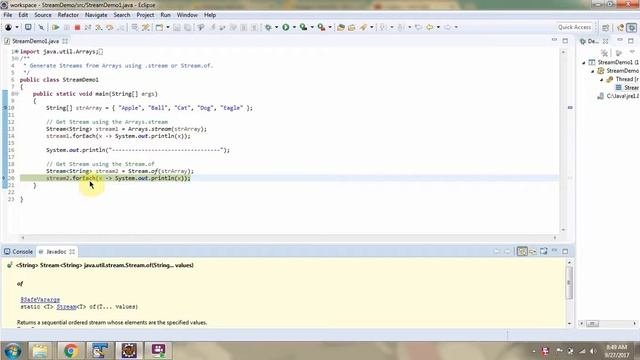Open the Window menu
The image size is (640, 360).
pyautogui.click(x=187, y=15)
